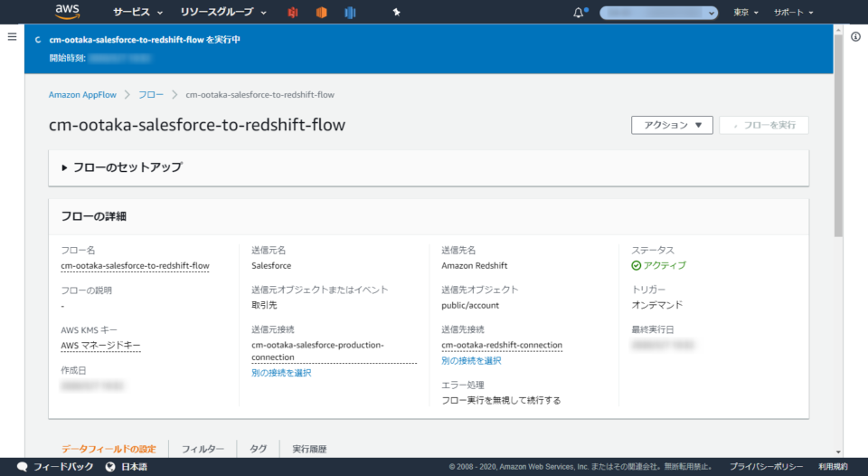
Task: Click the フィードバック link in footer
Action: (x=63, y=467)
